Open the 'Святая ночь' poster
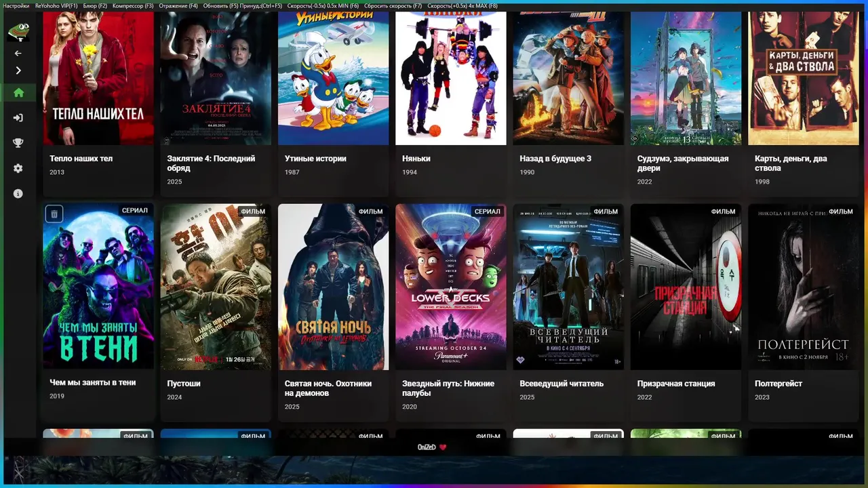 point(333,287)
